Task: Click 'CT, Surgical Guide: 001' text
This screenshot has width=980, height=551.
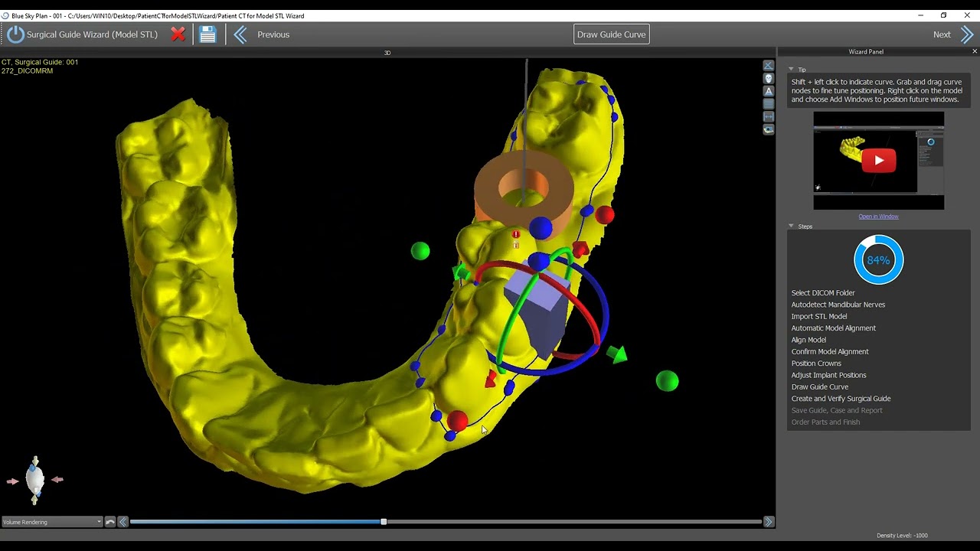Action: tap(40, 62)
